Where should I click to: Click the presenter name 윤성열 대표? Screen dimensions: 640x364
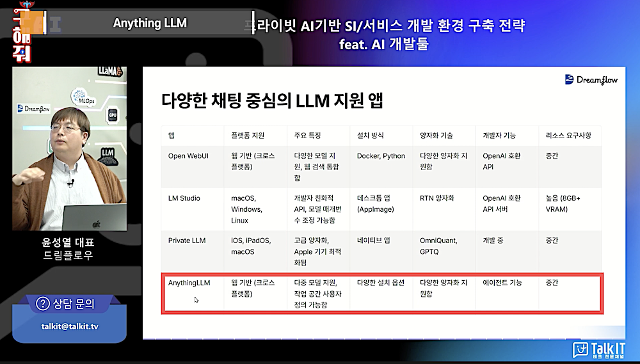click(x=68, y=242)
